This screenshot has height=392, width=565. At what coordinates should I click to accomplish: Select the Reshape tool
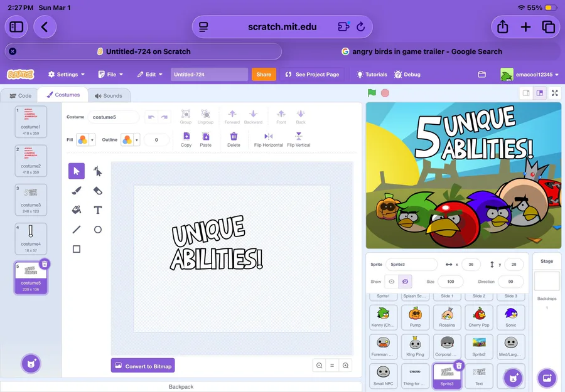(x=98, y=171)
